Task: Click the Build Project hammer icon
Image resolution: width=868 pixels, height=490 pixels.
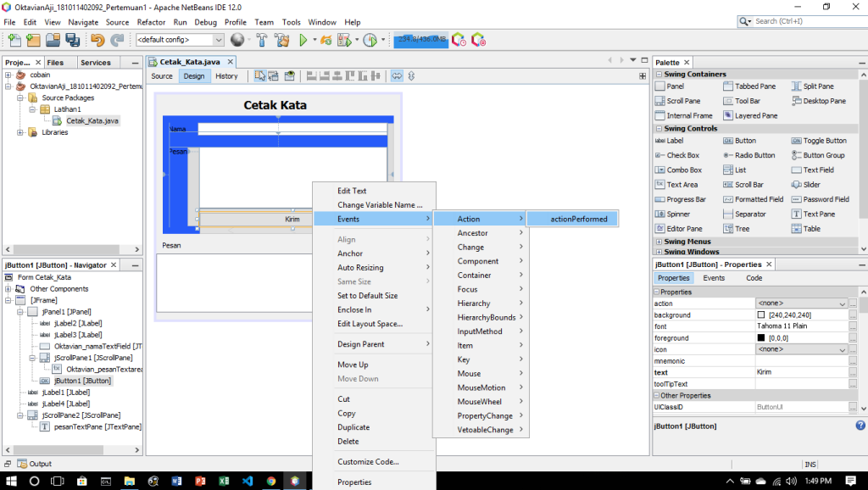Action: [x=262, y=40]
